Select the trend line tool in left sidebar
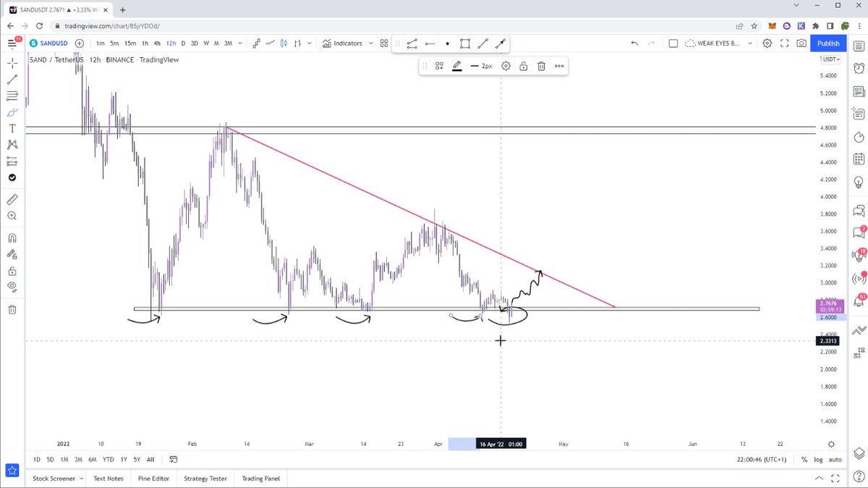 [x=12, y=79]
